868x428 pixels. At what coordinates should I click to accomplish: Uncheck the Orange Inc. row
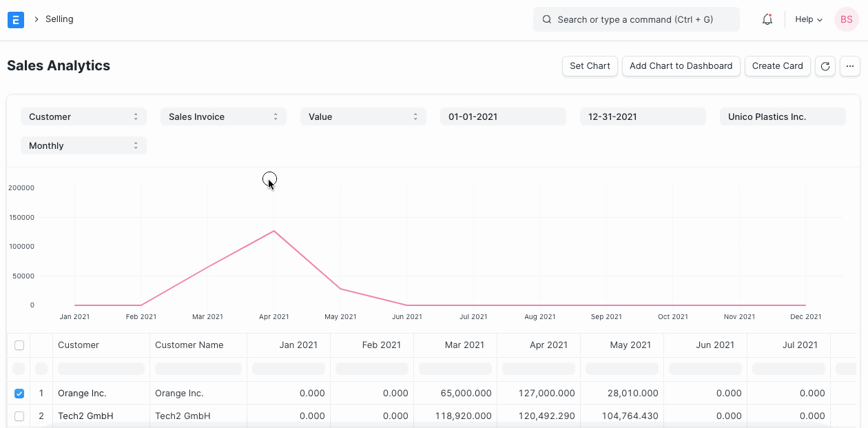click(19, 393)
